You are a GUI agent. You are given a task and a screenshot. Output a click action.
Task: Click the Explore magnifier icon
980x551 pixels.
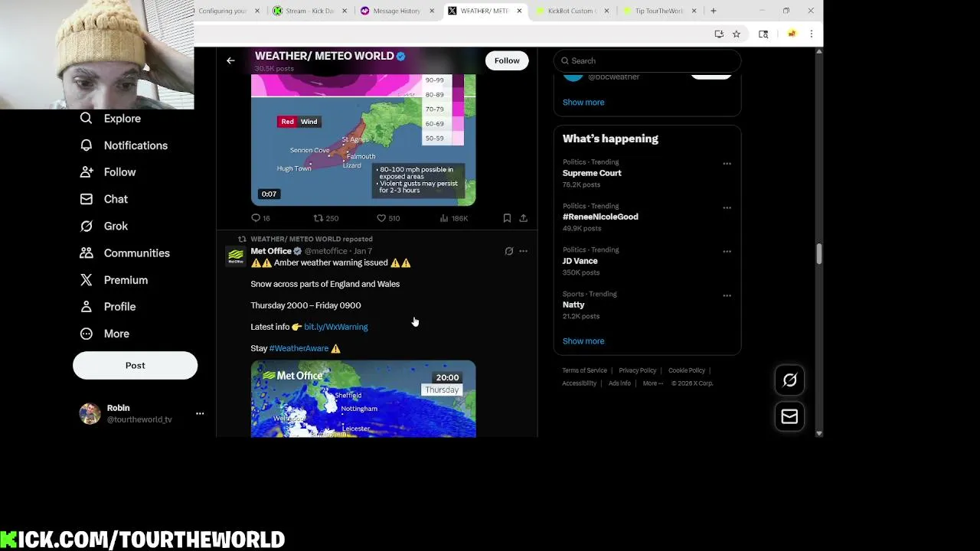87,118
